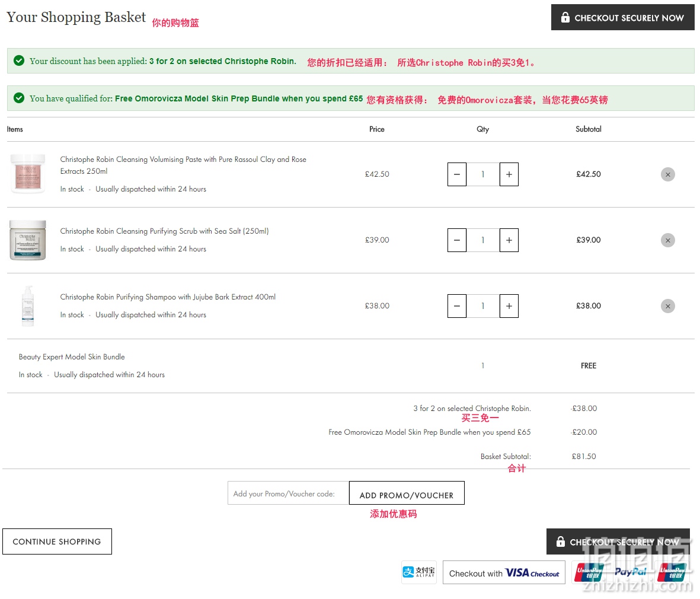Open Cleansing Volumising Paste product thumbnail

28,174
